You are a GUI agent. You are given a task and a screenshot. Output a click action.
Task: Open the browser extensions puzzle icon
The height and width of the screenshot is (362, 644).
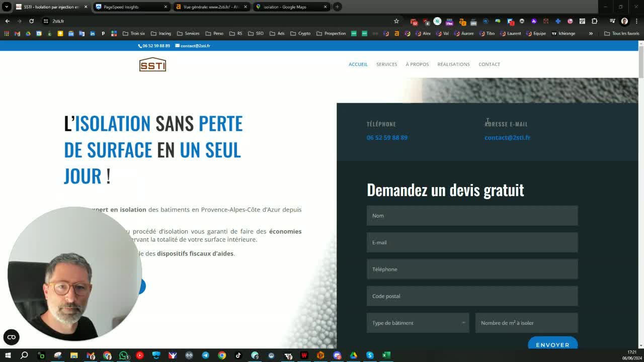[594, 21]
